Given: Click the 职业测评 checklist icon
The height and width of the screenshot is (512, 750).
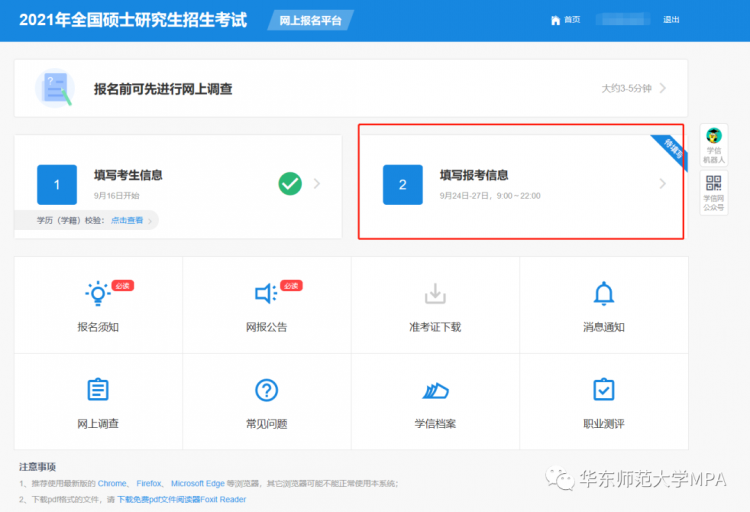Looking at the screenshot, I should click(x=603, y=390).
